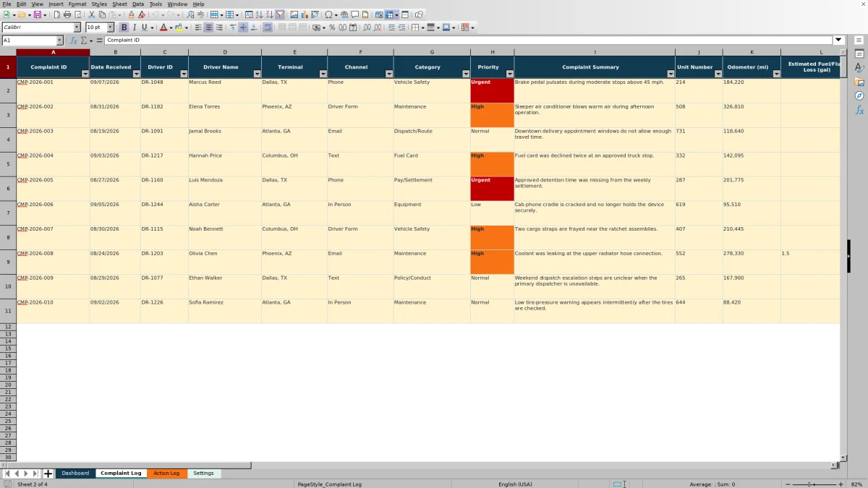Toggle Center Horizontally alignment
This screenshot has width=868, height=488.
pyautogui.click(x=208, y=27)
